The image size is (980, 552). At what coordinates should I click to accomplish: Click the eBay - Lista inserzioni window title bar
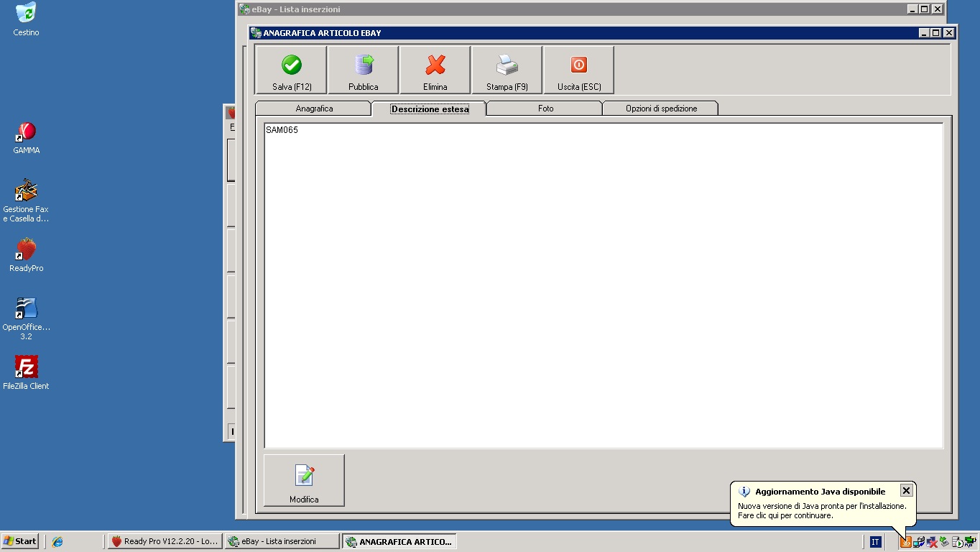(592, 9)
